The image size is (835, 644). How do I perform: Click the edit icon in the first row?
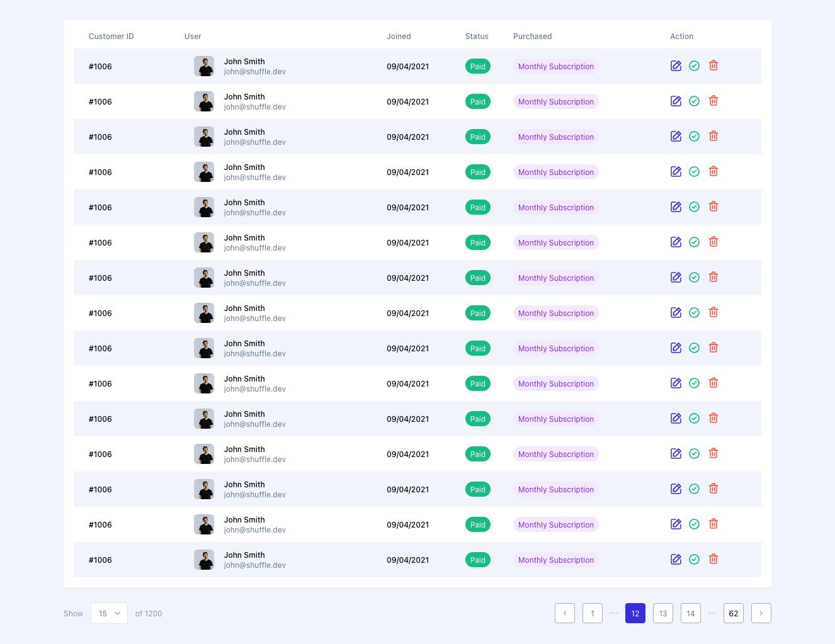676,66
